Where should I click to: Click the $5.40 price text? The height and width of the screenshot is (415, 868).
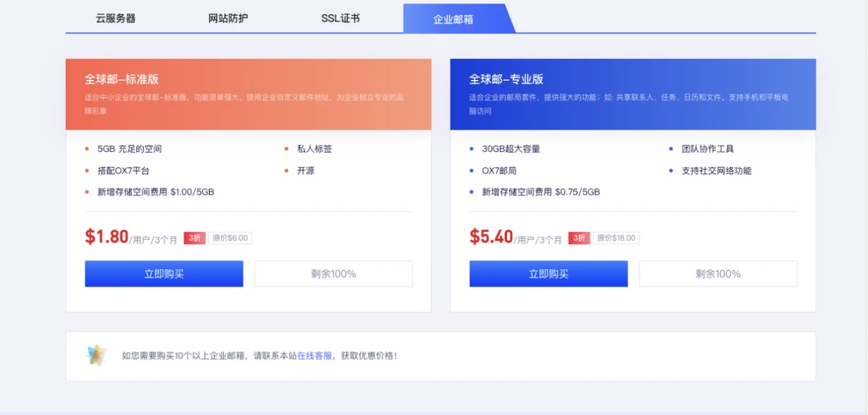tap(491, 237)
